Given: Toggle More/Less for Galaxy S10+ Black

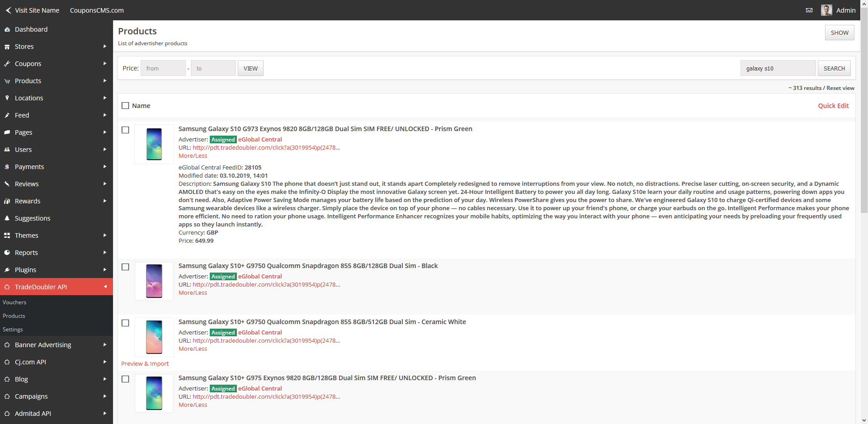Looking at the screenshot, I should pos(193,293).
